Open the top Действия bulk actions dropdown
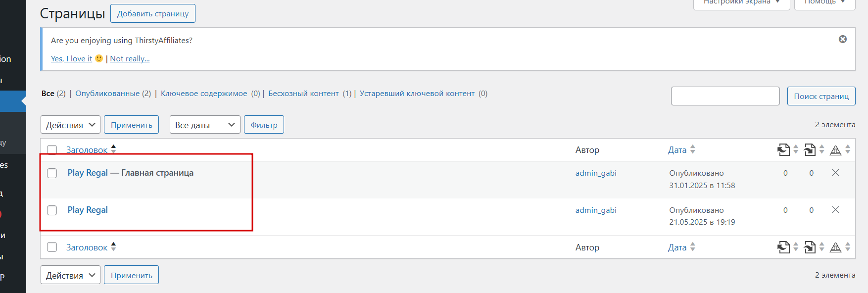Screen dimensions: 868x293 [70, 125]
